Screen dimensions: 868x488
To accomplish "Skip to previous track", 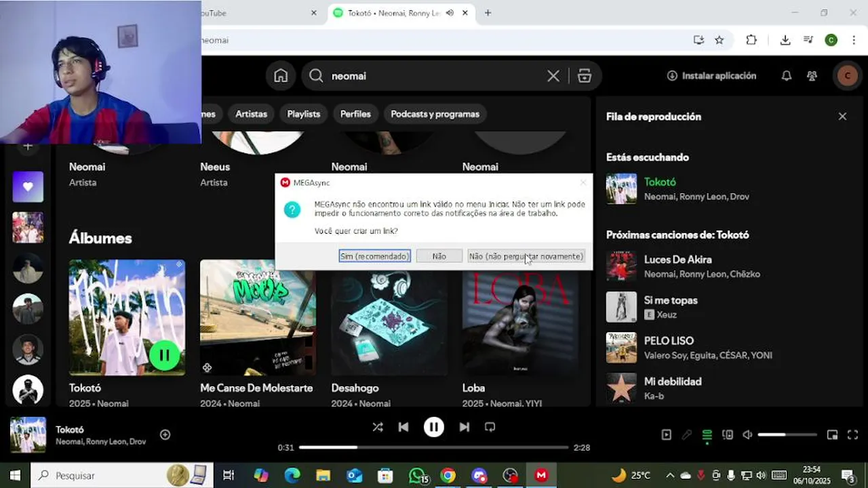I will [403, 427].
